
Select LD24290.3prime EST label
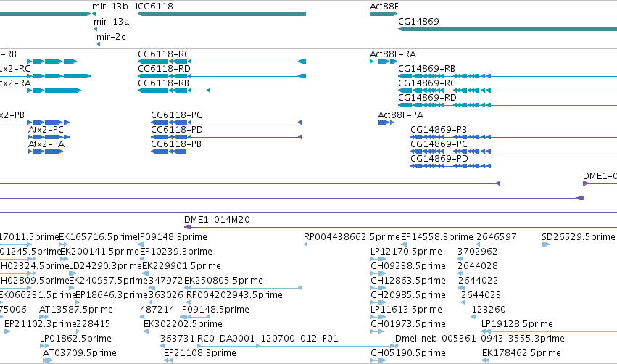(105, 266)
